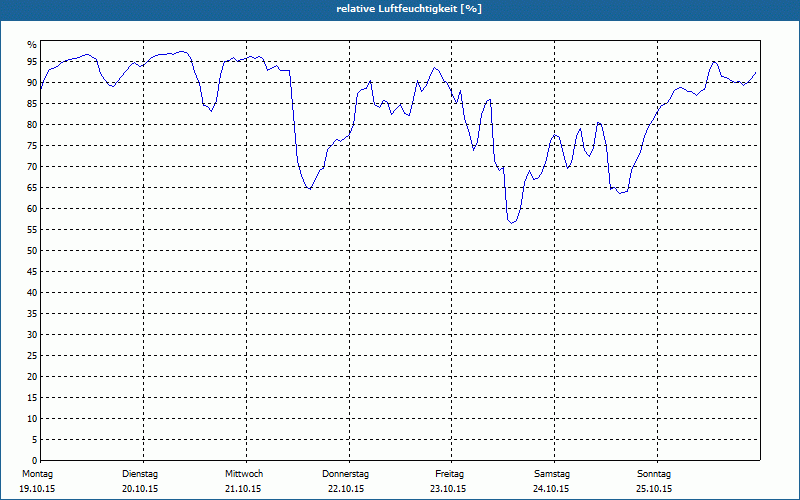Select the 'Dienstag' day label
The height and width of the screenshot is (500, 800).
(140, 474)
